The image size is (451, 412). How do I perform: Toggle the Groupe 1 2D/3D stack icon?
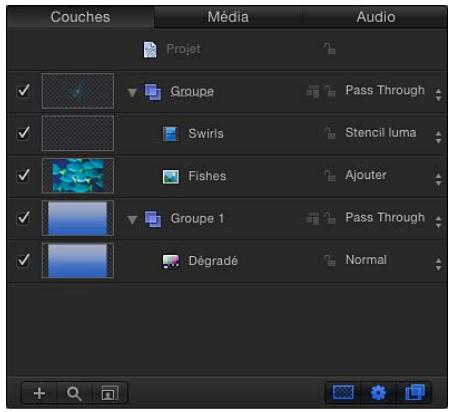coord(313,218)
